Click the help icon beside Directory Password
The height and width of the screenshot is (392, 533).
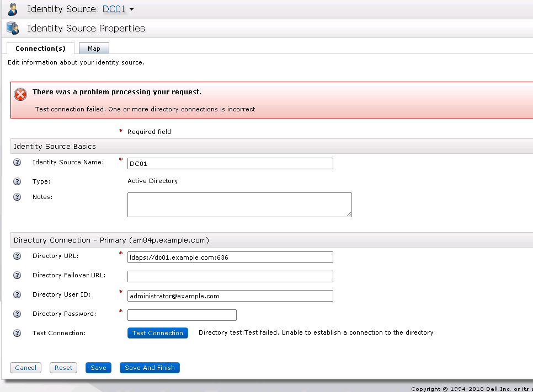17,314
